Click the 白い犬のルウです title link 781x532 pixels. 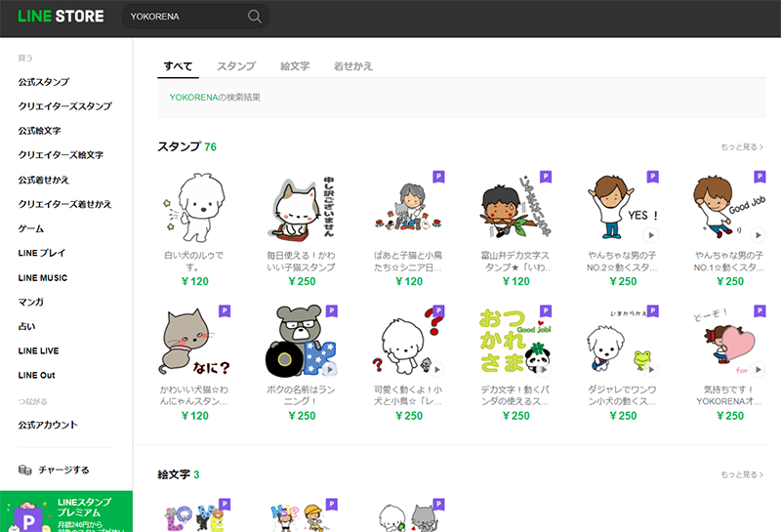pos(194,261)
